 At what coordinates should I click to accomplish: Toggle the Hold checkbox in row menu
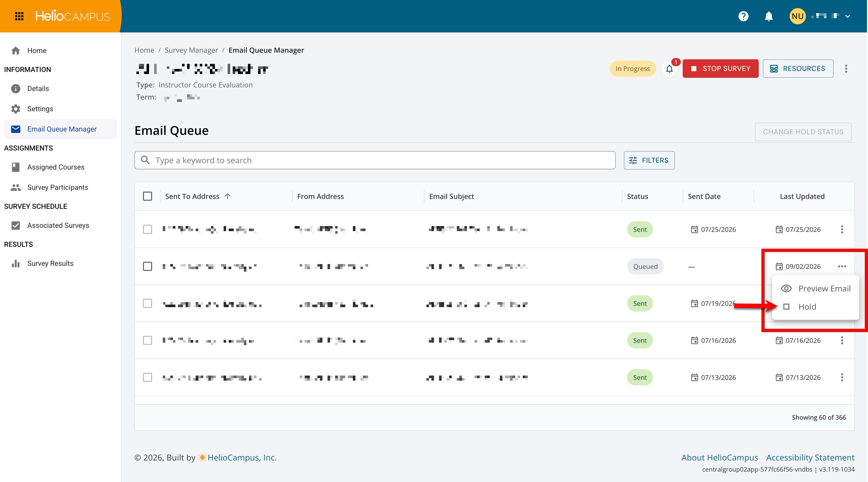[786, 307]
